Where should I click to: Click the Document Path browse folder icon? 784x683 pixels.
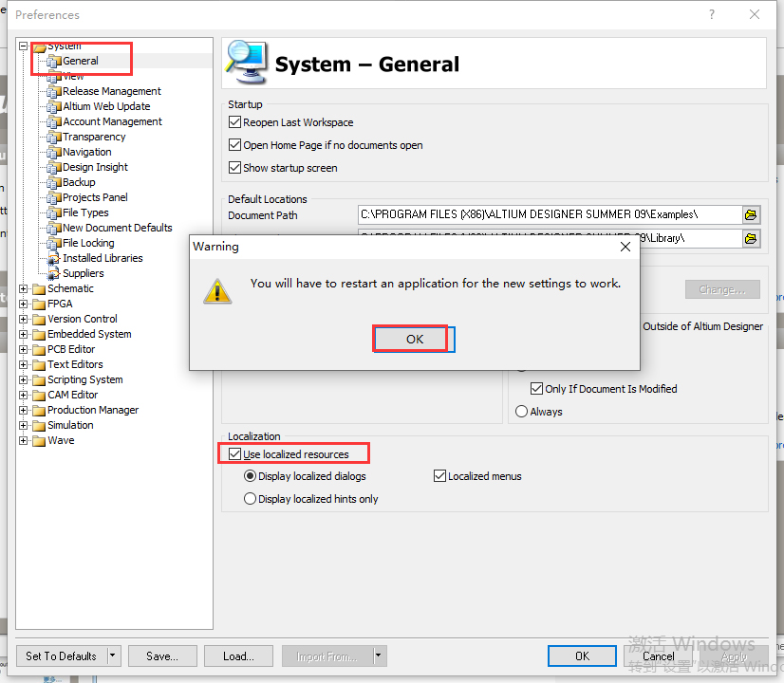[751, 214]
